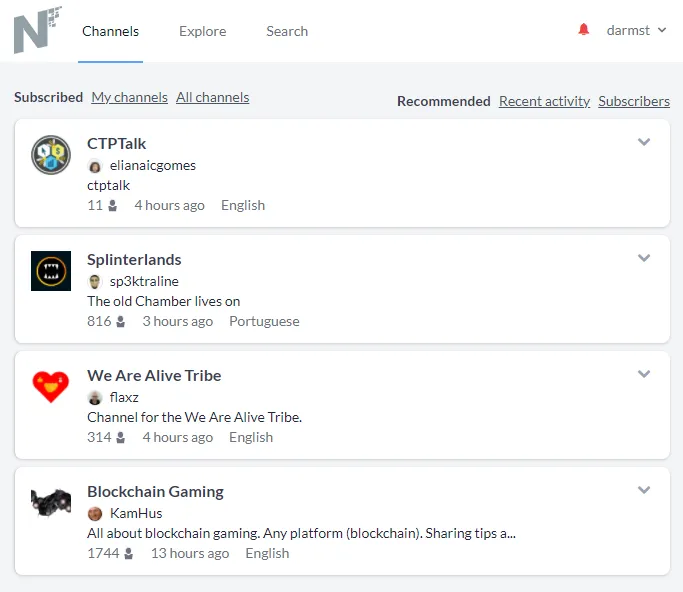Open the CTPTalk channel title

pos(116,144)
